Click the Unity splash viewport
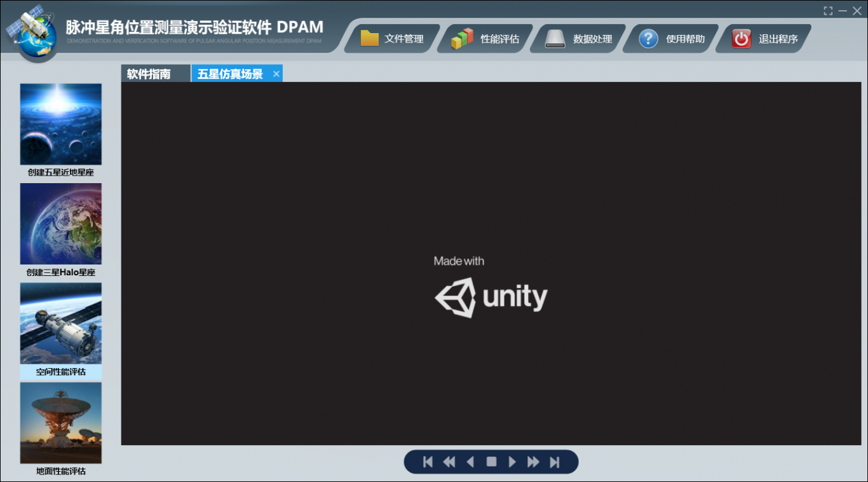 pyautogui.click(x=491, y=263)
